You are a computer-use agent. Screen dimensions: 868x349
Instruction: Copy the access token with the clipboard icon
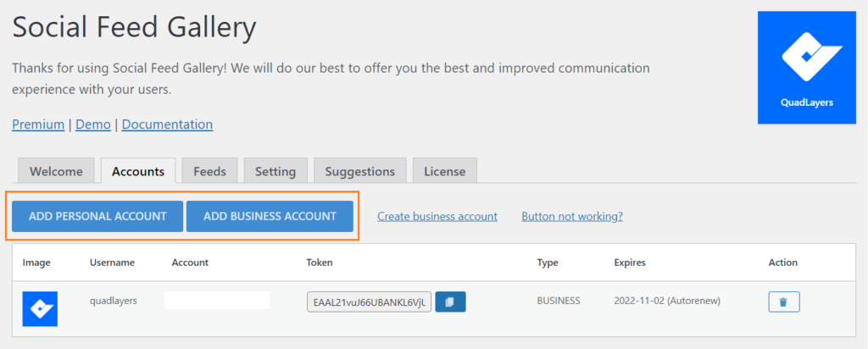pos(450,302)
